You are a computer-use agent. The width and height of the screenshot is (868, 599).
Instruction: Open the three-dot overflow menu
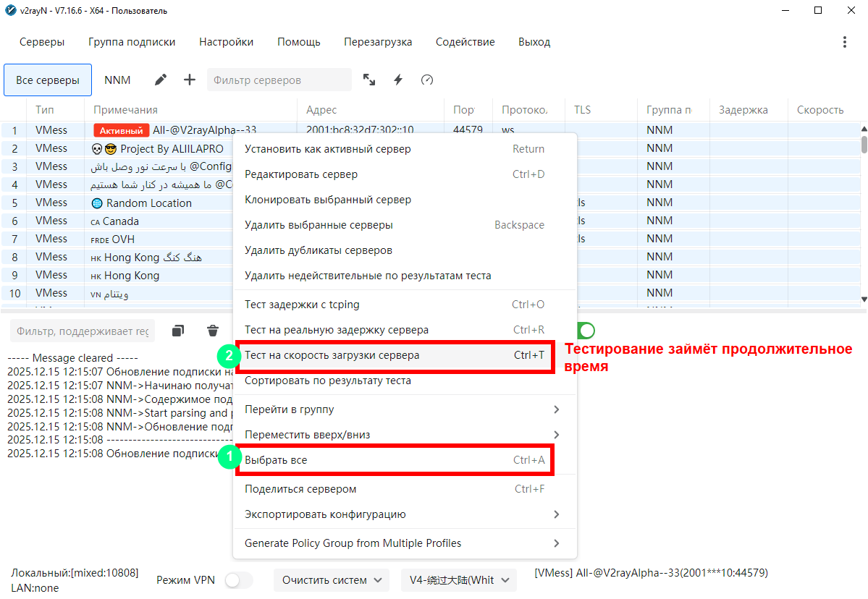click(844, 42)
